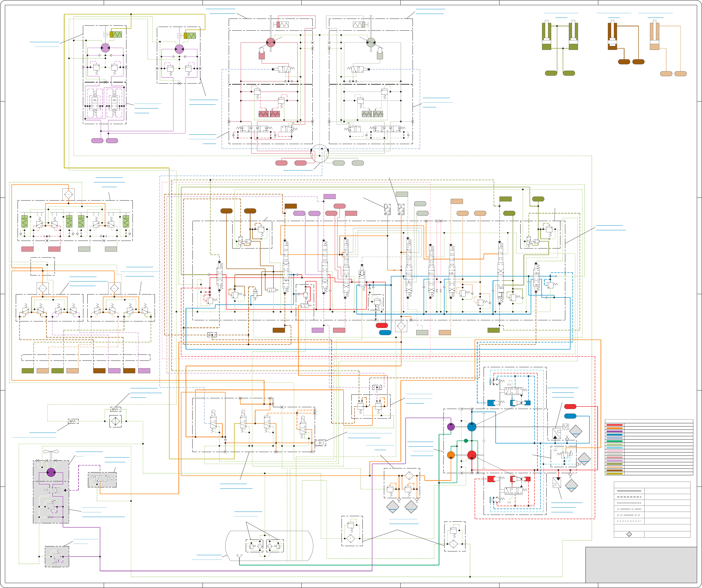Click the purple pump circle beside the blue pump
This screenshot has height=588, width=702.
coord(451,427)
